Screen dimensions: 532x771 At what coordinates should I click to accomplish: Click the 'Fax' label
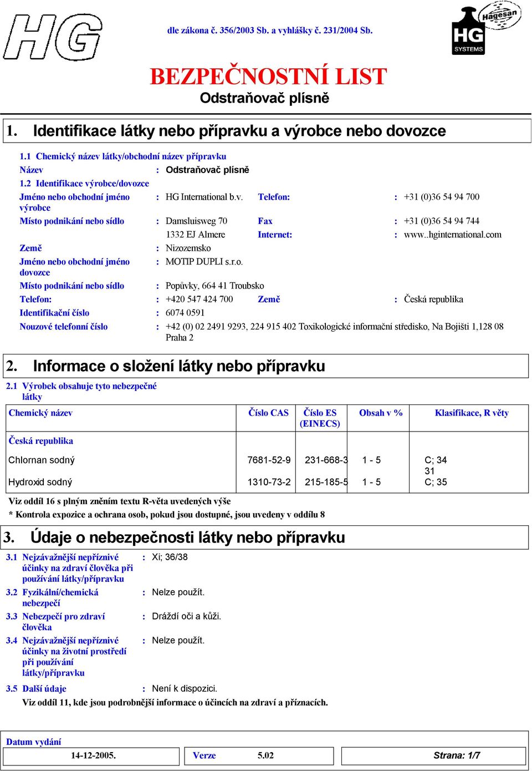pyautogui.click(x=265, y=221)
